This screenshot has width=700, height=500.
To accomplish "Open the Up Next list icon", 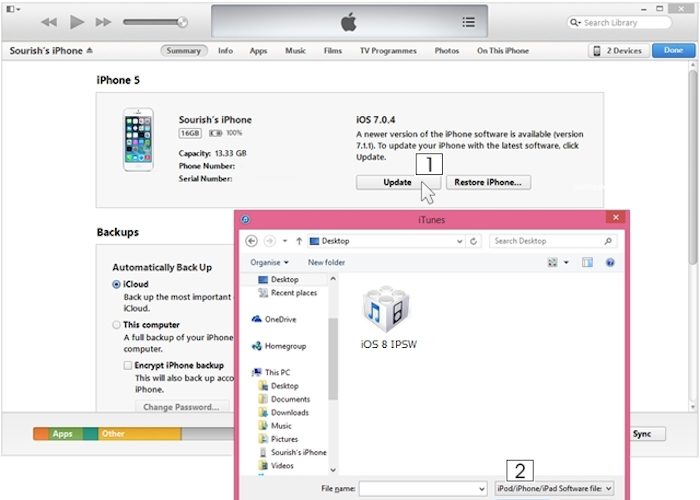I will coord(469,22).
